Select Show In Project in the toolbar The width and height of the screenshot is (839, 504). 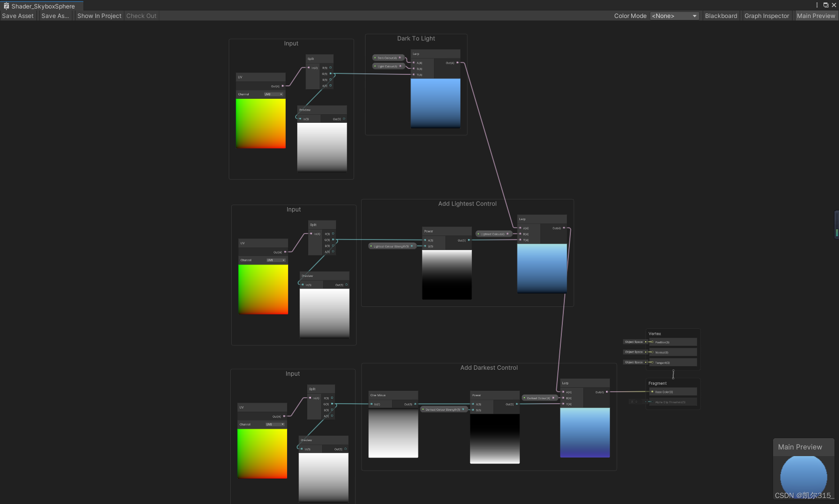[x=99, y=15]
